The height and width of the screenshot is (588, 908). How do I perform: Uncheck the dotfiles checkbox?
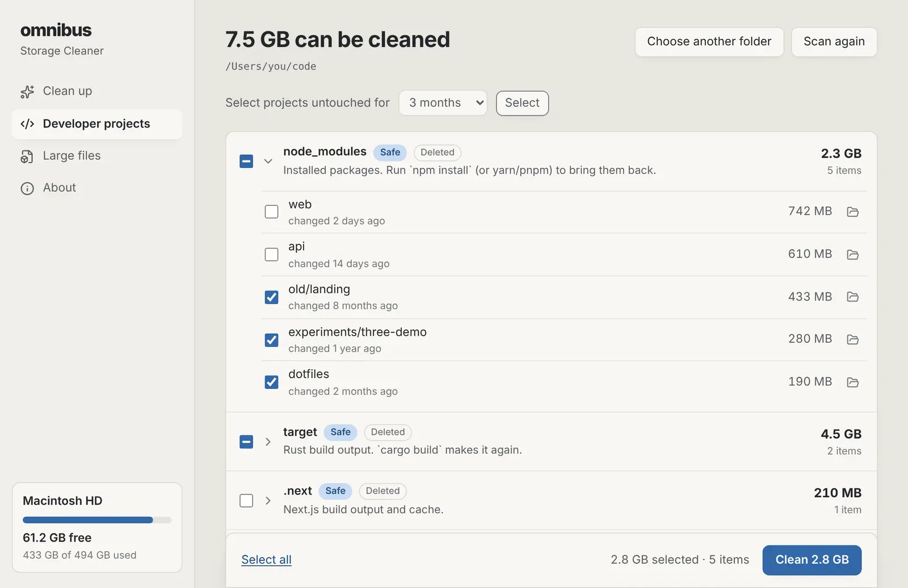[272, 382]
